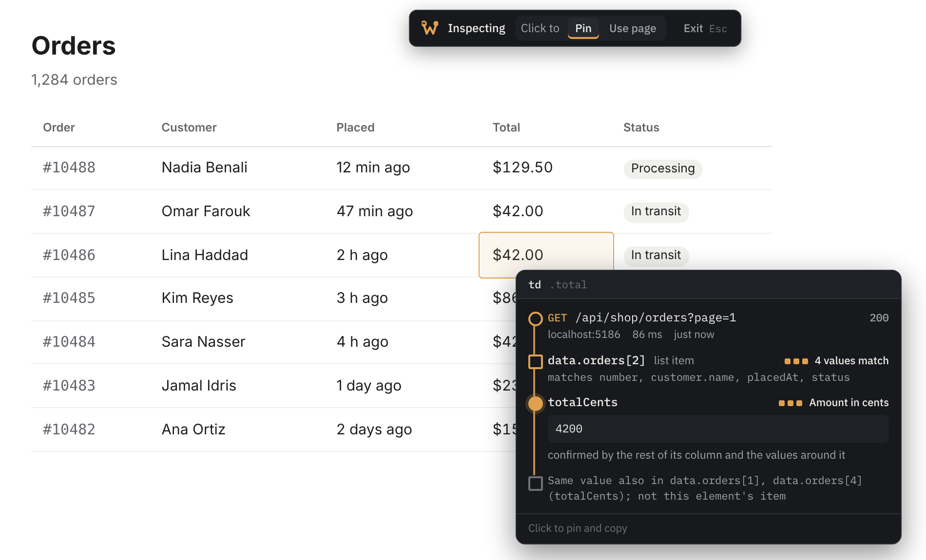
Task: Select the Use page mode option
Action: (x=632, y=28)
